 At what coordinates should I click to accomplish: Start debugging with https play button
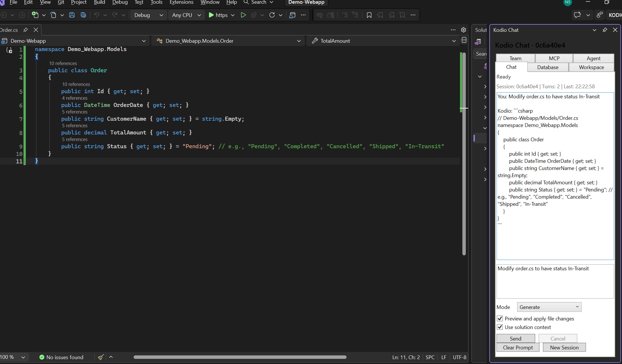(218, 15)
